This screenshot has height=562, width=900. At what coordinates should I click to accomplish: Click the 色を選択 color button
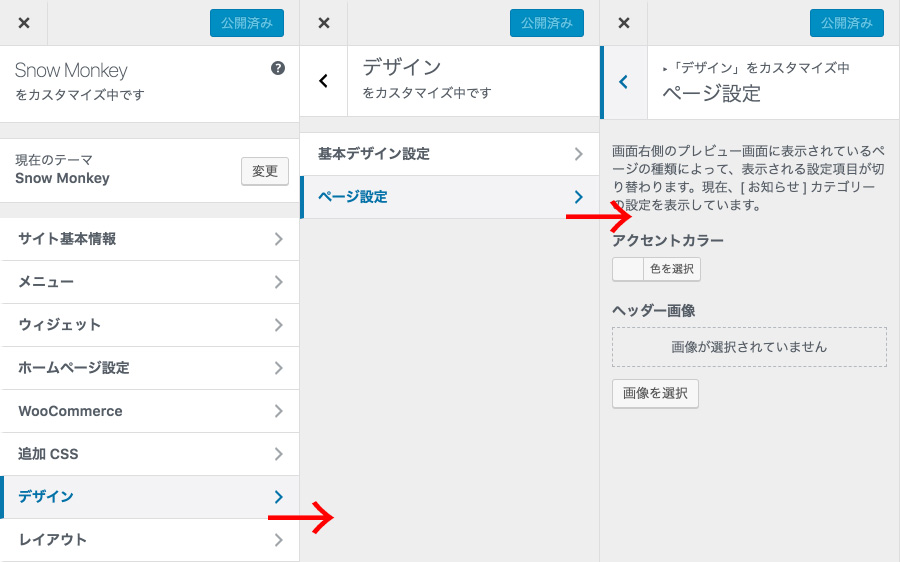(x=672, y=269)
